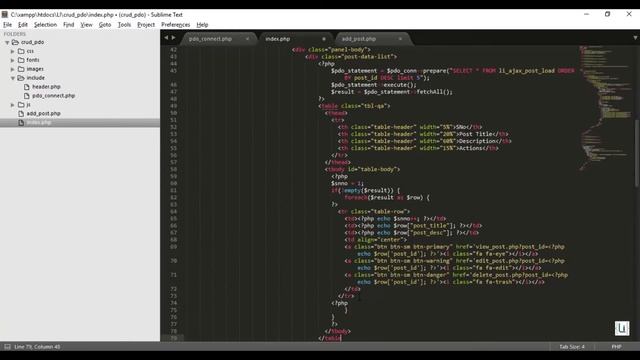Place cursor on the table-body tbody line
Image resolution: width=640 pixels, height=360 pixels.
pyautogui.click(x=362, y=169)
